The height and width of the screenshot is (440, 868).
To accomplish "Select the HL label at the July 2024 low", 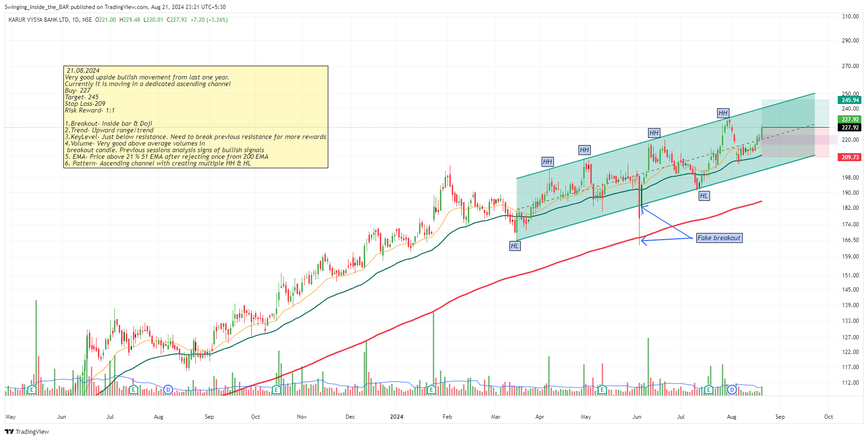I will [x=704, y=196].
